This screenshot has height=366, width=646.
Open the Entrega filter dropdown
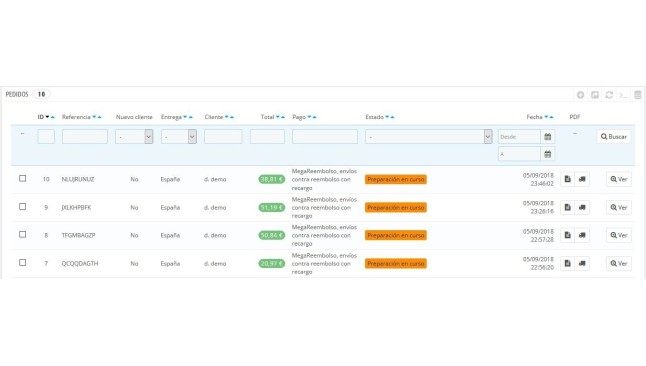pyautogui.click(x=178, y=136)
